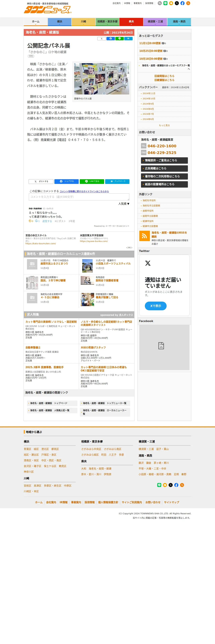Open 情報提供・ご意見はこちら button

tap(164, 160)
